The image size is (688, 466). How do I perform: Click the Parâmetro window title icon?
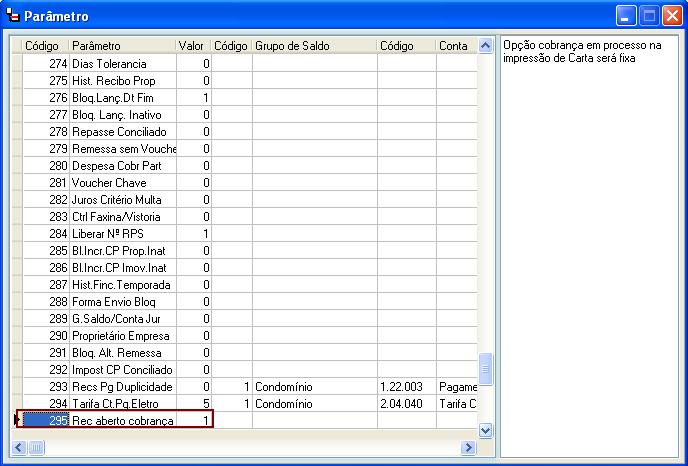(12, 16)
